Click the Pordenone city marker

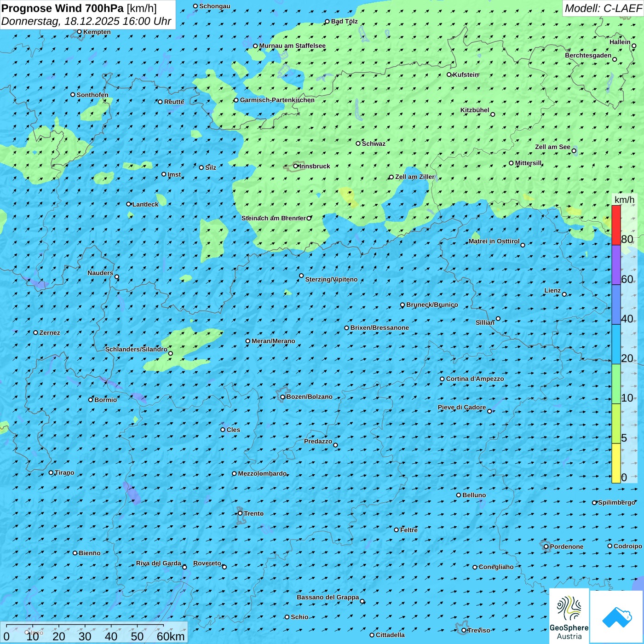[546, 546]
